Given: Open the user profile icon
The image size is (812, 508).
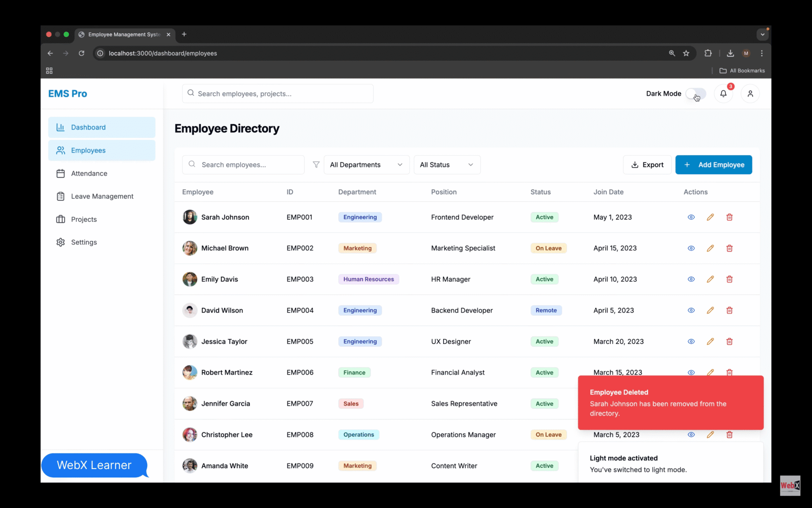Looking at the screenshot, I should click(751, 93).
